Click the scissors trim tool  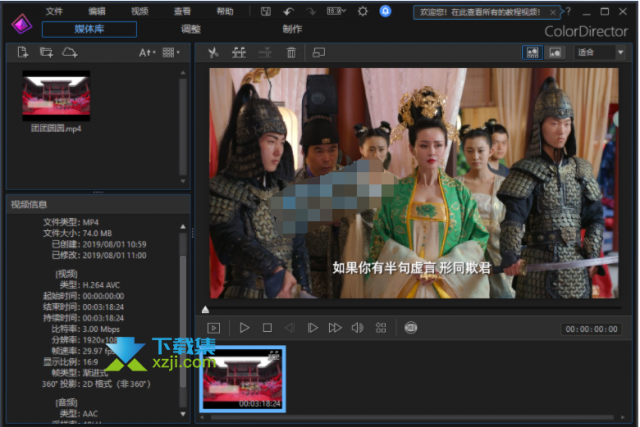(x=213, y=52)
